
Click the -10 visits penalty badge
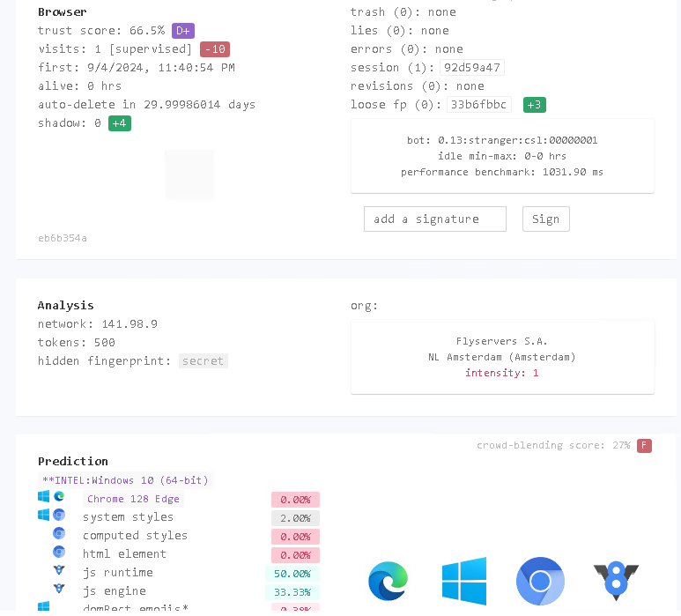(x=214, y=49)
